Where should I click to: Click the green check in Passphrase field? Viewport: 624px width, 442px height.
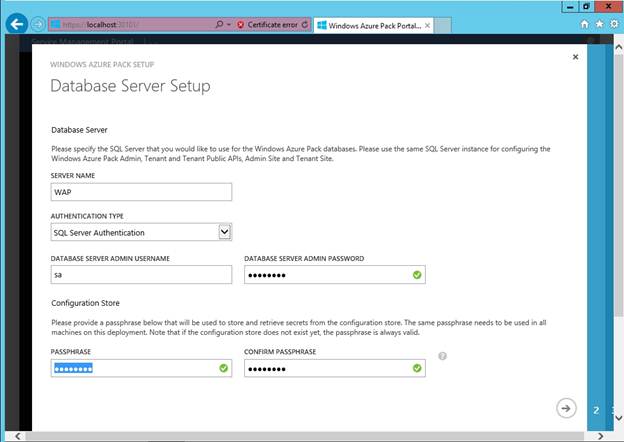click(x=224, y=368)
